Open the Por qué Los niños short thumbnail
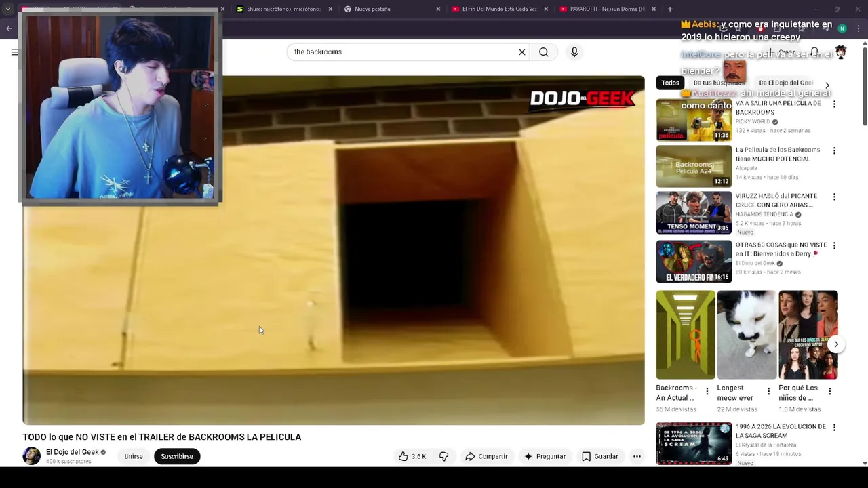868x488 pixels. coord(808,335)
